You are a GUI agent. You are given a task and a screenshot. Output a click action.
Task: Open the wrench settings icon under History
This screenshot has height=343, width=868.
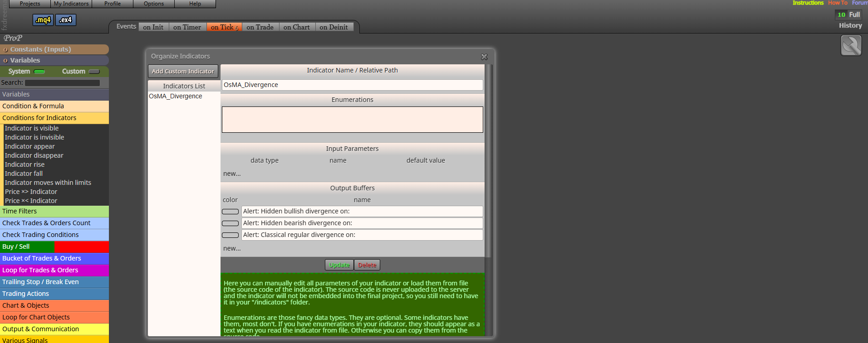point(851,45)
